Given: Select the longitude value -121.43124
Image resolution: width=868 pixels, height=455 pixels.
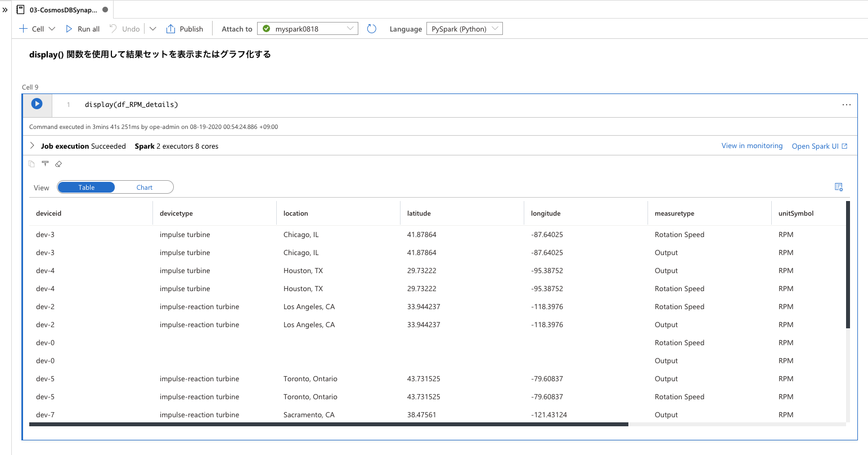Looking at the screenshot, I should (x=549, y=415).
